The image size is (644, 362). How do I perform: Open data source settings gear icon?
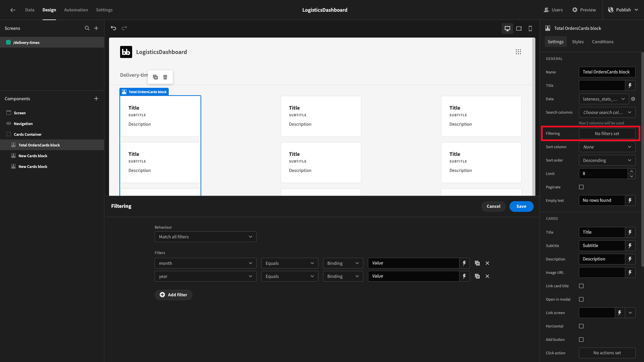633,99
